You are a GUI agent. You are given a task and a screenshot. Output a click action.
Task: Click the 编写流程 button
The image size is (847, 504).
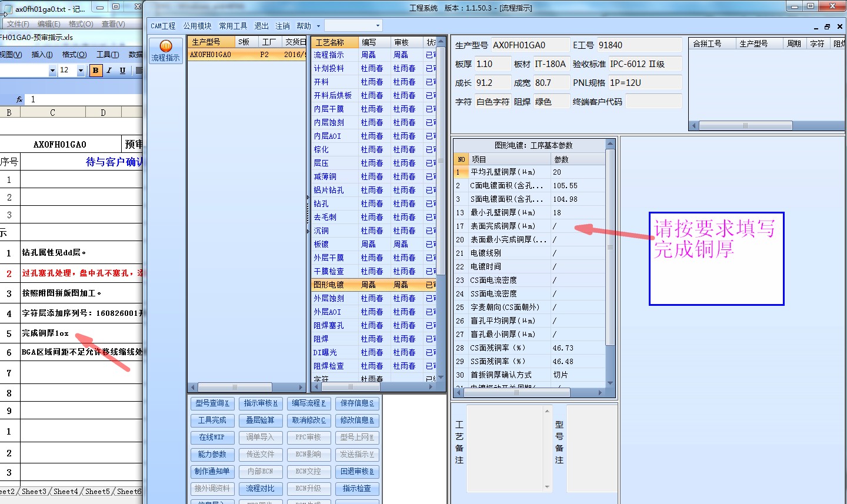309,403
